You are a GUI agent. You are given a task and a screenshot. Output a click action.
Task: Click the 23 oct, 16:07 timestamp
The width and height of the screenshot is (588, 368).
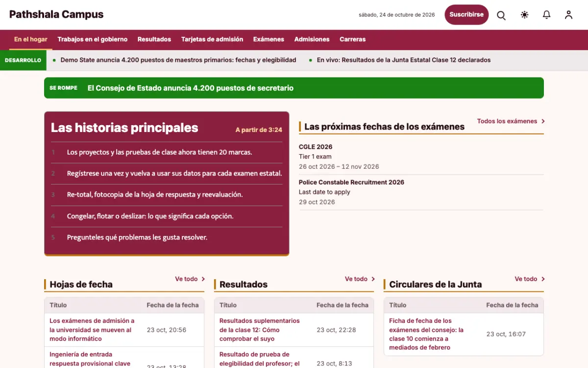click(506, 334)
